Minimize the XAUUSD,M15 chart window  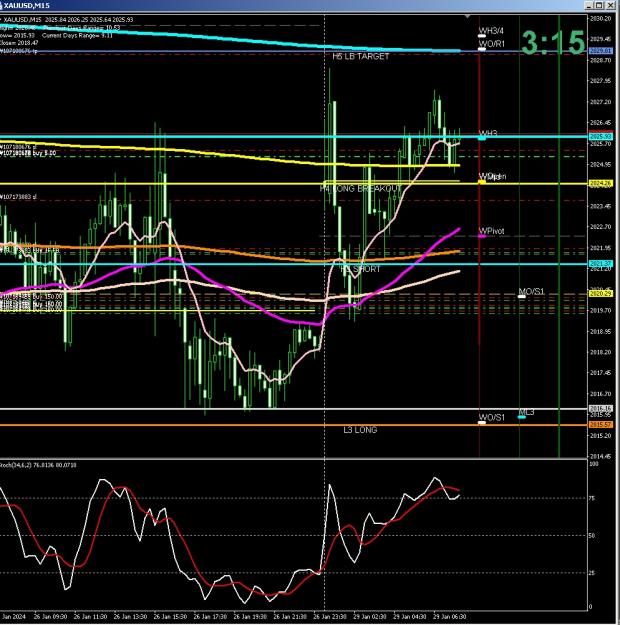[590, 5]
